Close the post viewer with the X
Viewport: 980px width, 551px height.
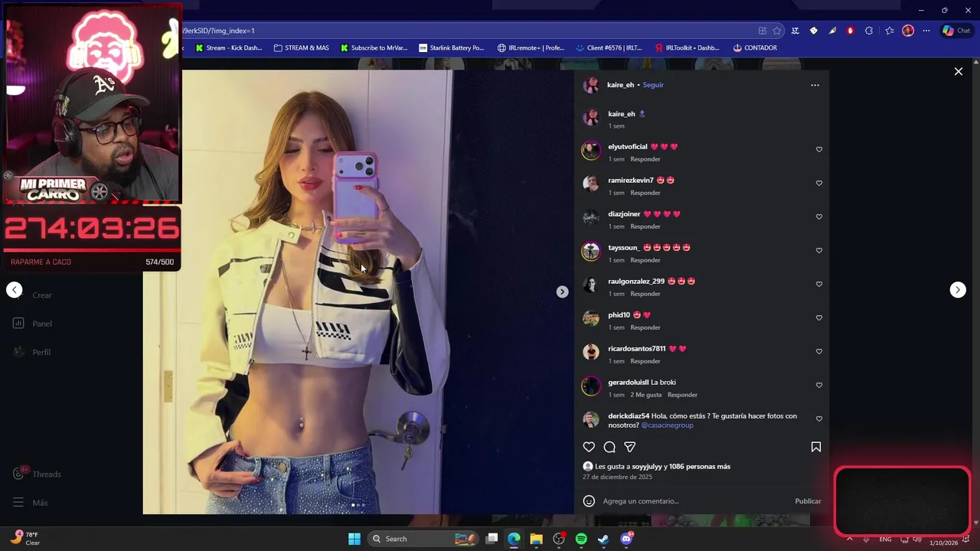[x=958, y=71]
